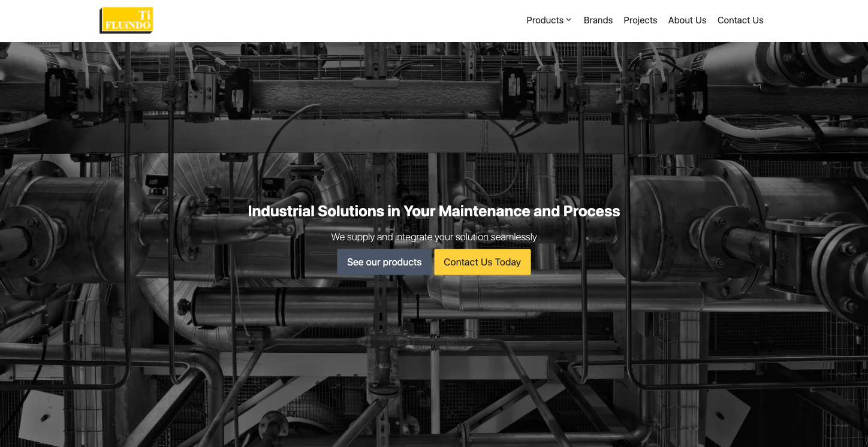This screenshot has width=868, height=447.
Task: Navigate to Contact Us in navbar
Action: coord(740,20)
